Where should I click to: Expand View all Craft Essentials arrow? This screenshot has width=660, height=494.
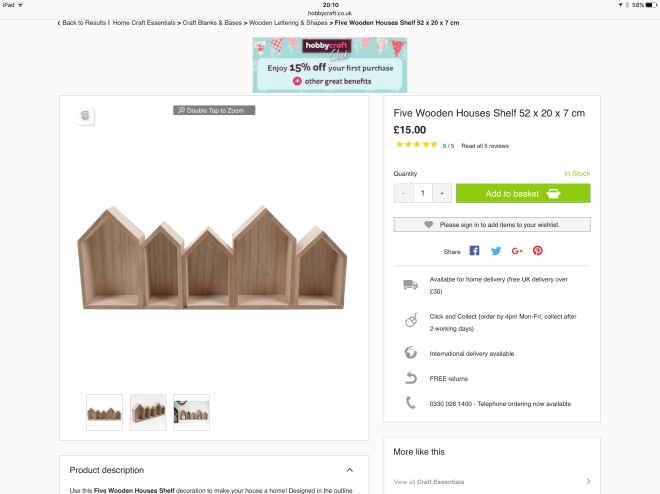588,482
